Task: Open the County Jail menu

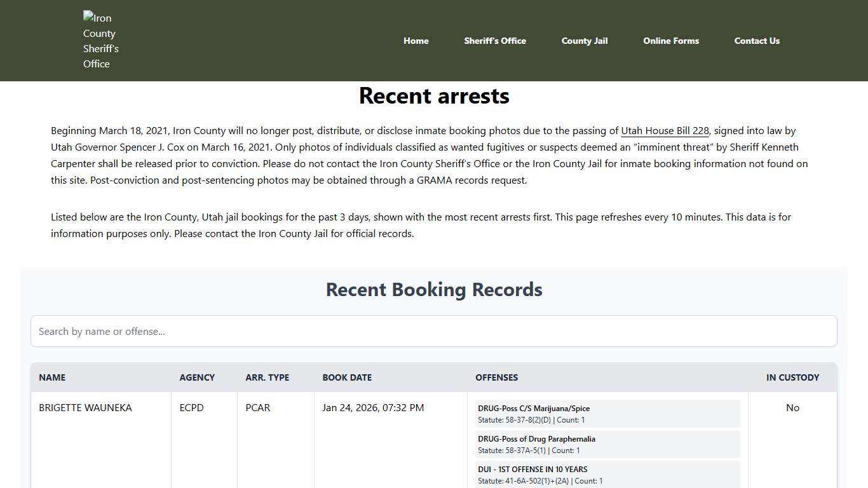Action: pyautogui.click(x=584, y=41)
